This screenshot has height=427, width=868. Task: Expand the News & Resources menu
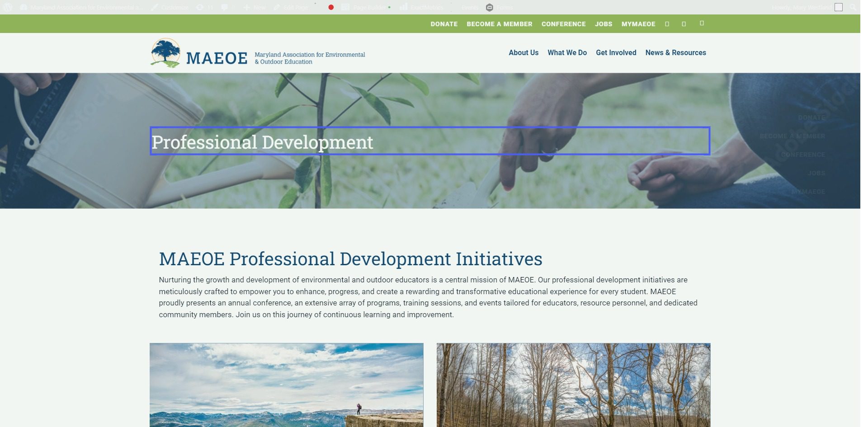(675, 52)
